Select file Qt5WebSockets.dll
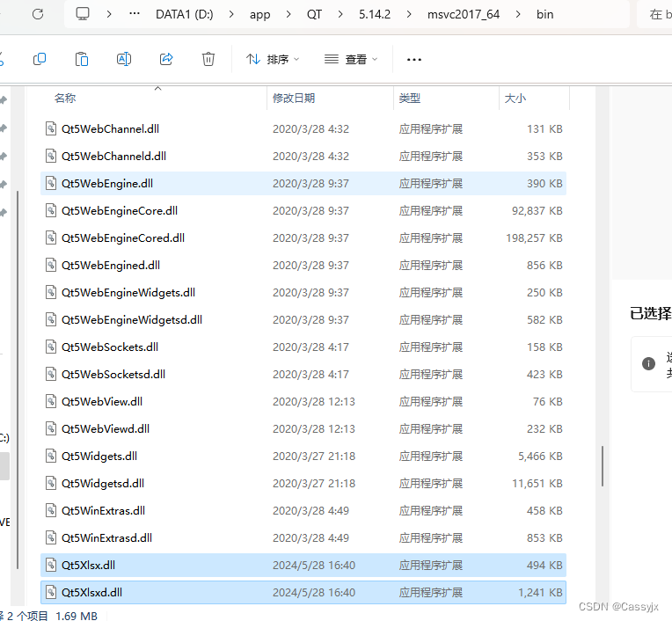This screenshot has height=621, width=672. pos(303,347)
